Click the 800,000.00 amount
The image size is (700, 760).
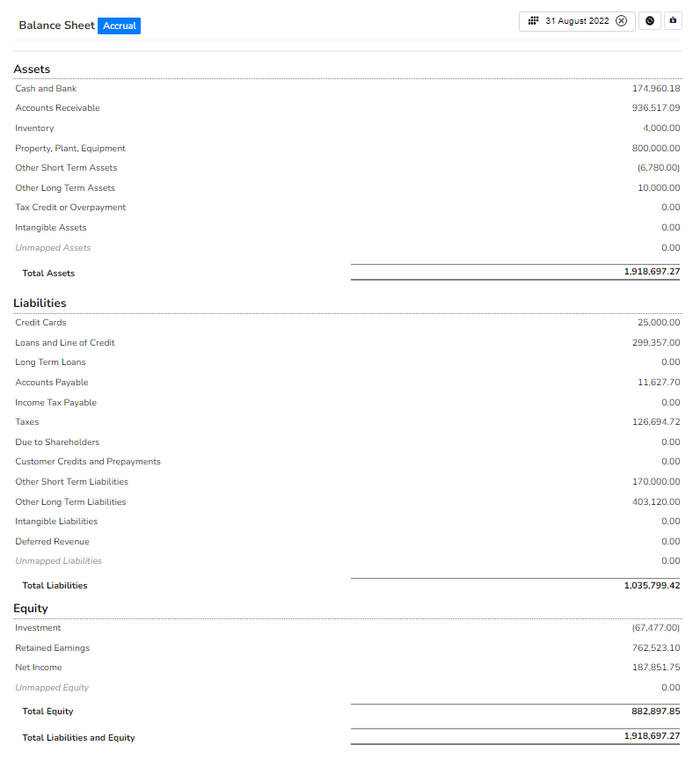(656, 149)
